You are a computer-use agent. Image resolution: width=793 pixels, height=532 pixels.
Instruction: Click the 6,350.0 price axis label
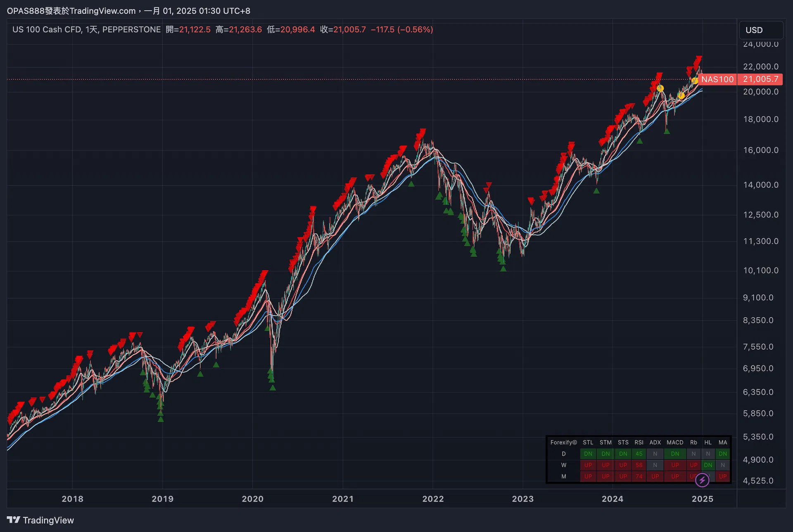pyautogui.click(x=758, y=392)
